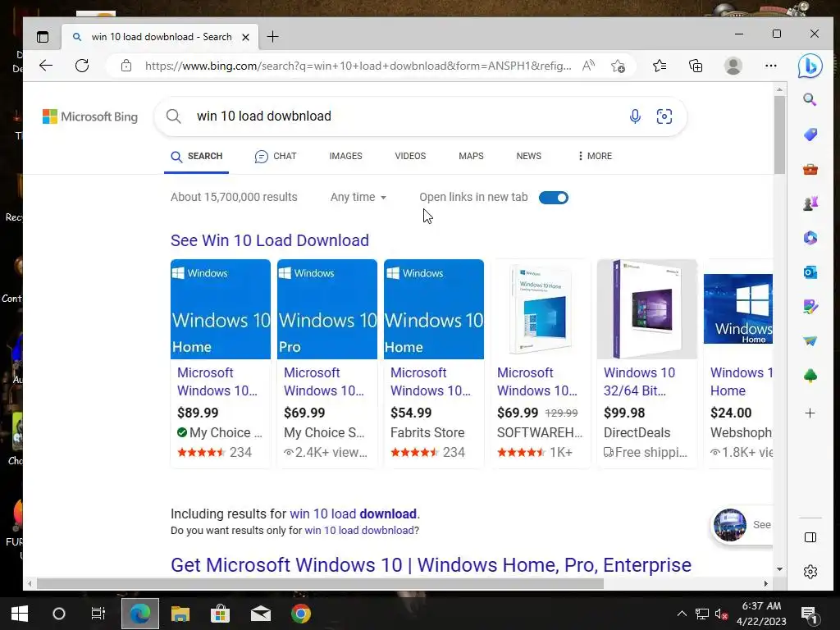Open sidebar settings gear icon
This screenshot has width=840, height=630.
pos(810,572)
